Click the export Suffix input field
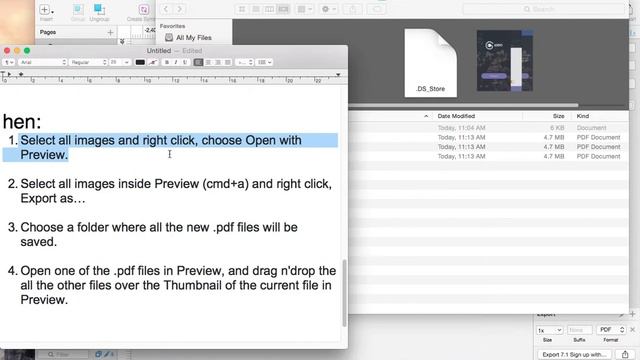Viewport: 640px width, 360px height. pos(579,330)
